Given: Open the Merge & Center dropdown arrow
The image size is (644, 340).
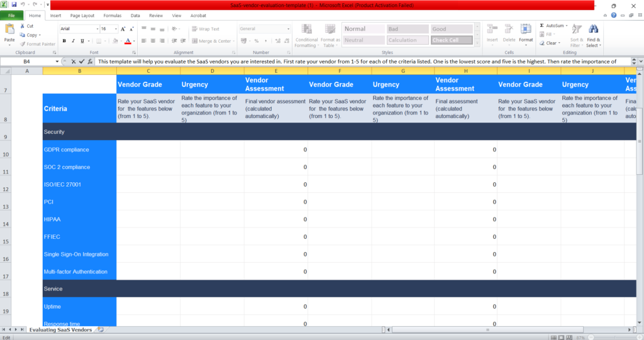Looking at the screenshot, I should coord(234,41).
